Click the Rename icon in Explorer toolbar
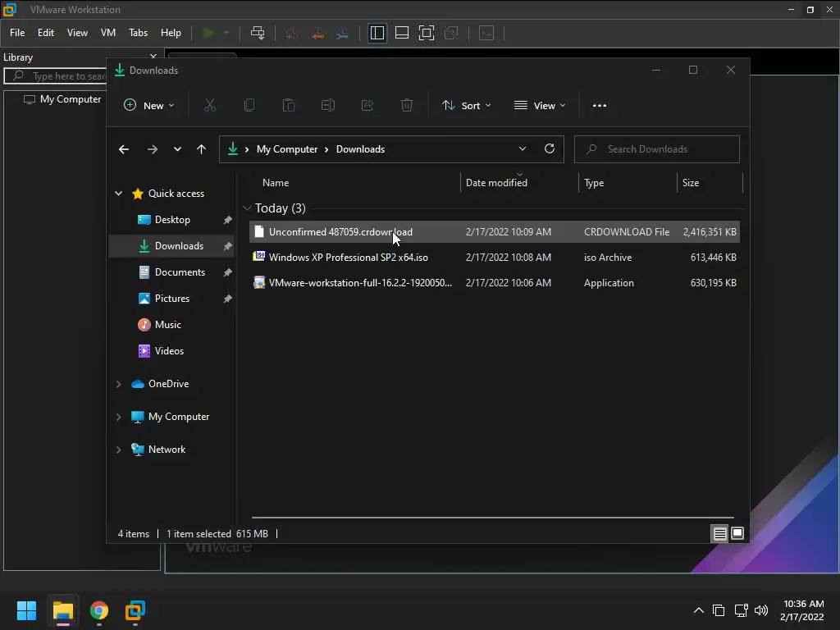Image resolution: width=840 pixels, height=630 pixels. tap(328, 106)
